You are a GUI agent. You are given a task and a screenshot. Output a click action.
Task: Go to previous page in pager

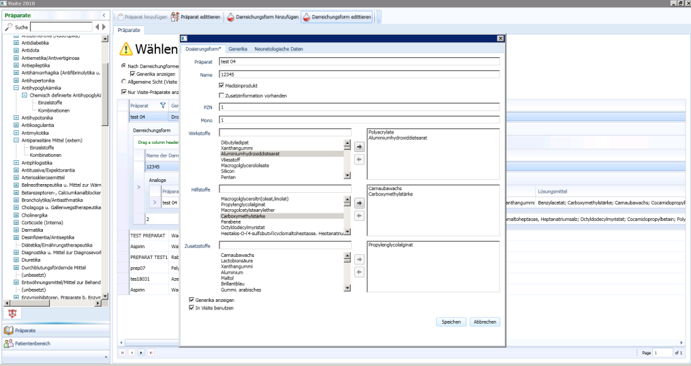tap(132, 352)
